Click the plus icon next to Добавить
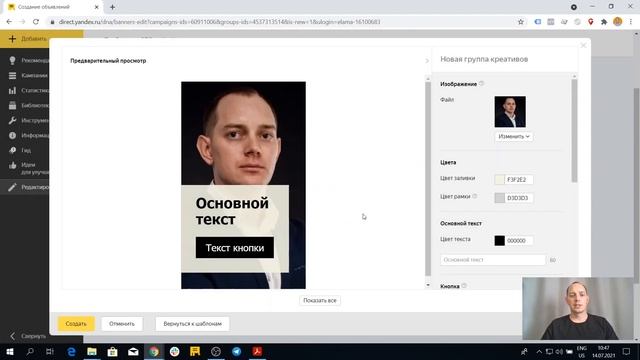640x360 pixels. pyautogui.click(x=12, y=39)
